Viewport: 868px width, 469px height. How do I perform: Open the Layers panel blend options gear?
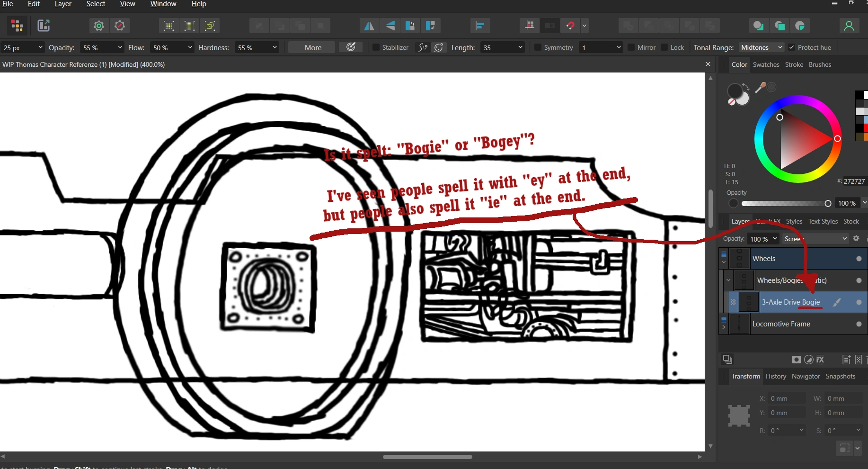[856, 239]
